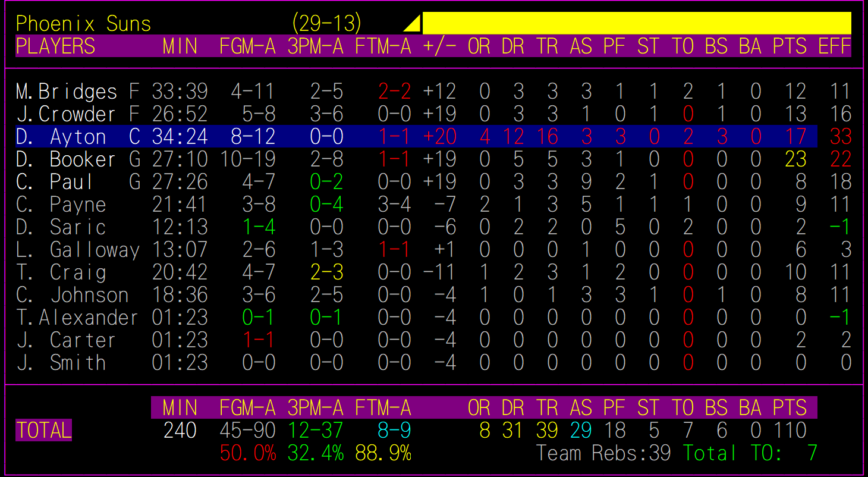Select the 240 total minutes value
Image resolution: width=868 pixels, height=477 pixels.
(x=180, y=431)
